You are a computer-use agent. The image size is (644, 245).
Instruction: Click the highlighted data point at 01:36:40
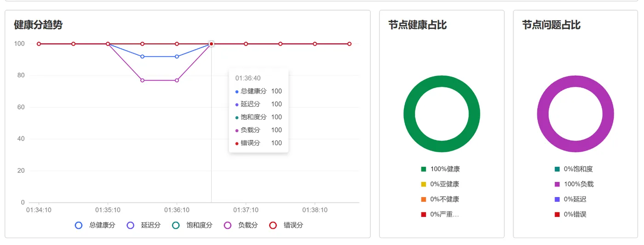(211, 44)
